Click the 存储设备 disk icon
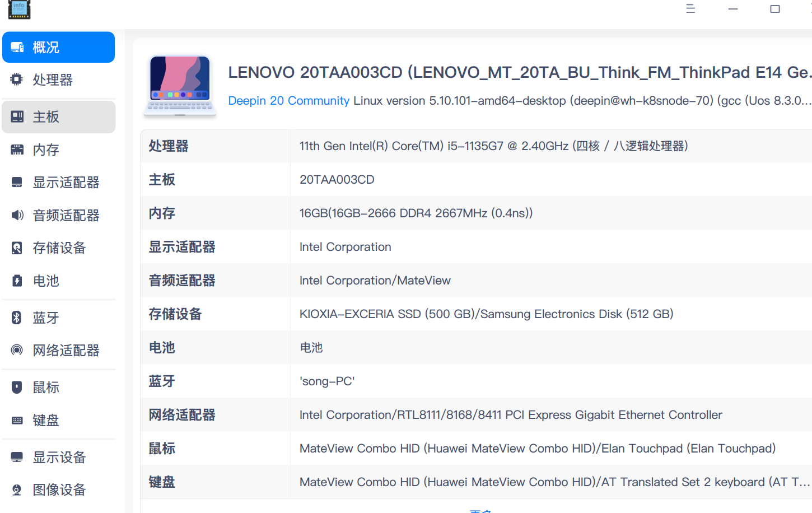This screenshot has height=513, width=812. pyautogui.click(x=17, y=248)
